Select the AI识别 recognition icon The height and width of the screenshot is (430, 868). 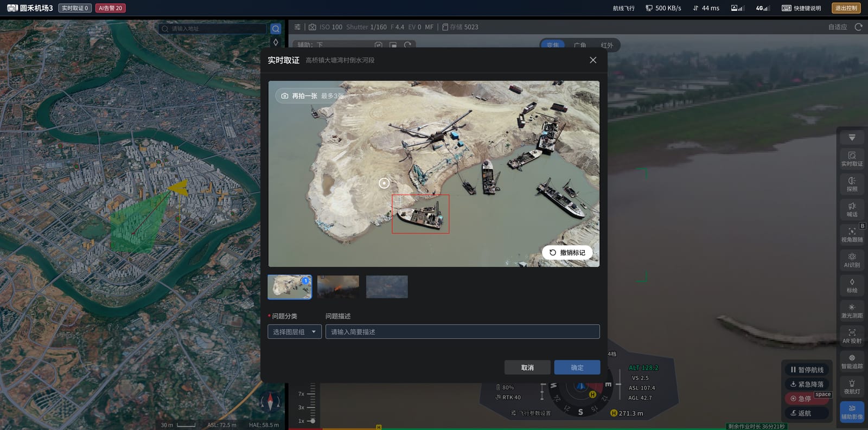pyautogui.click(x=852, y=260)
